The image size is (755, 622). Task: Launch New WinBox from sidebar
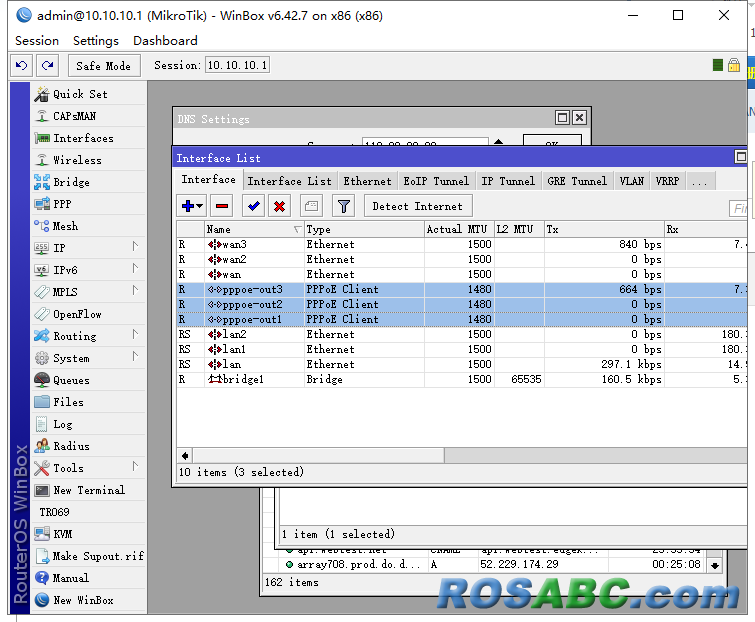[x=89, y=600]
